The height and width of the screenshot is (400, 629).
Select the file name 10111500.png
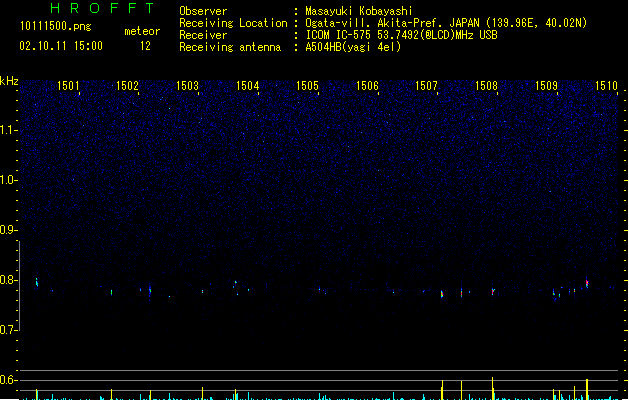[56, 26]
